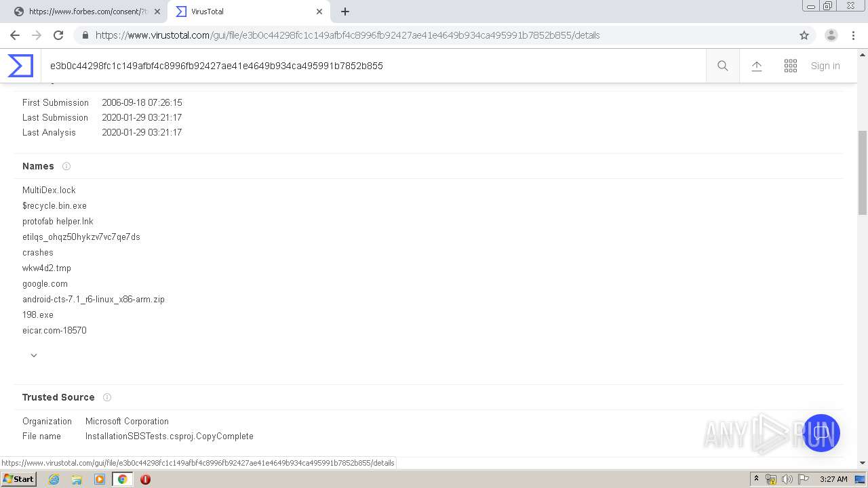Click the Last Submission date value
The height and width of the screenshot is (488, 868).
tap(142, 118)
